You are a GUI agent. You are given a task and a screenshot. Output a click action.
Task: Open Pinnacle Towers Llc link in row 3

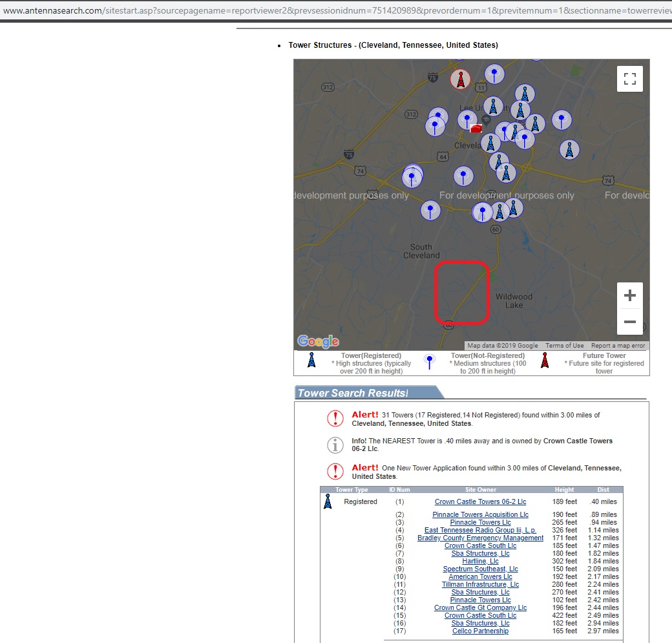point(481,522)
